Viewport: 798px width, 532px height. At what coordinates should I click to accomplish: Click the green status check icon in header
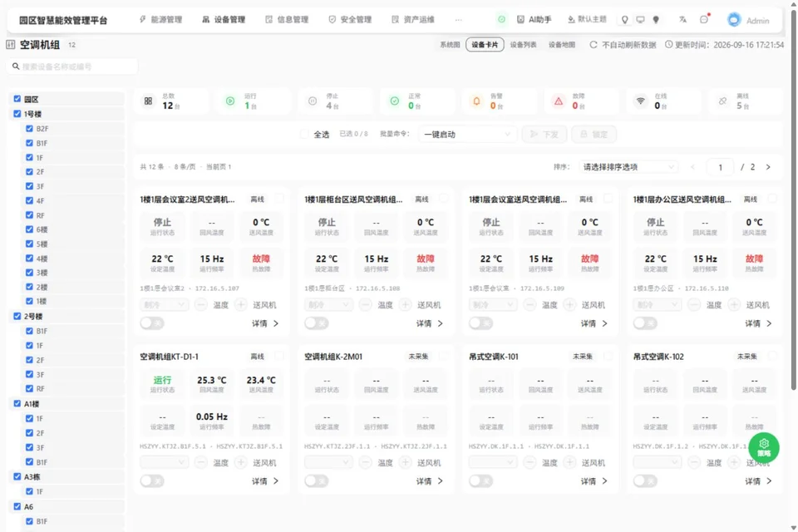[501, 19]
